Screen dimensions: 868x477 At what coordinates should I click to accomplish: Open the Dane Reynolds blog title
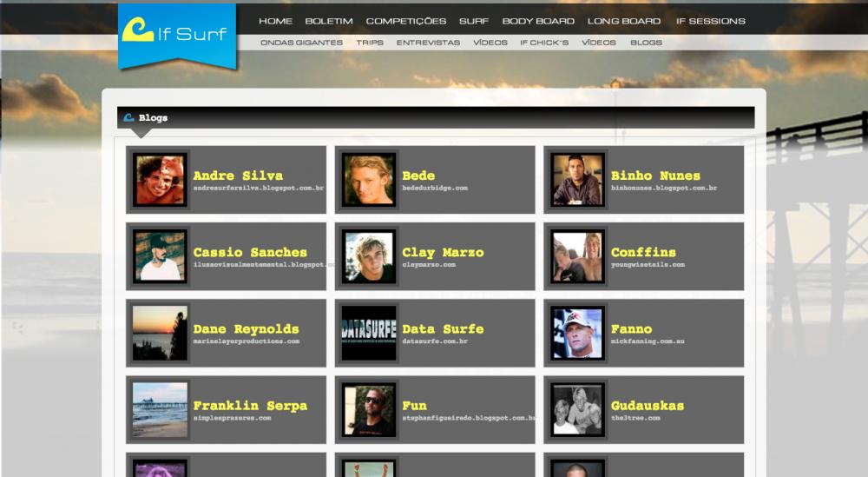coord(246,329)
